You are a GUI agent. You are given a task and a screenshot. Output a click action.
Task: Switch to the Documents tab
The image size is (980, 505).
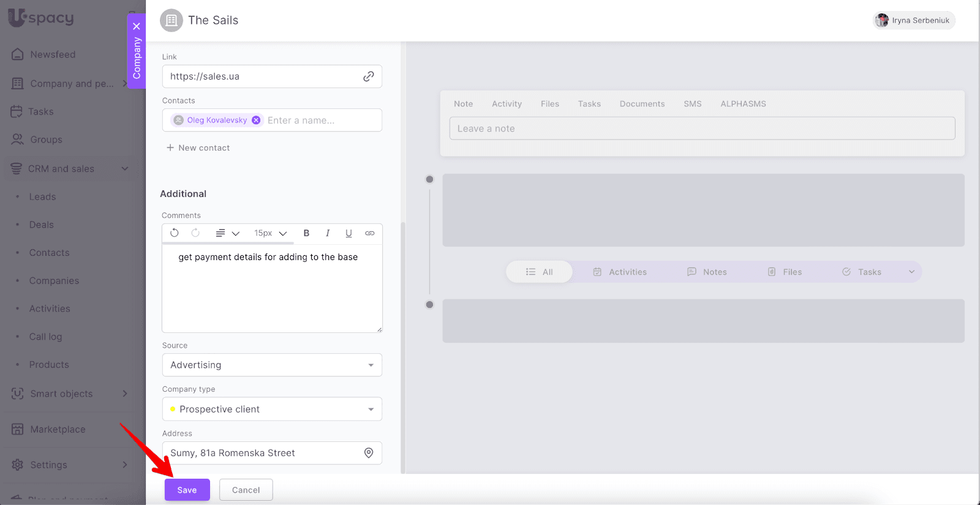coord(642,104)
